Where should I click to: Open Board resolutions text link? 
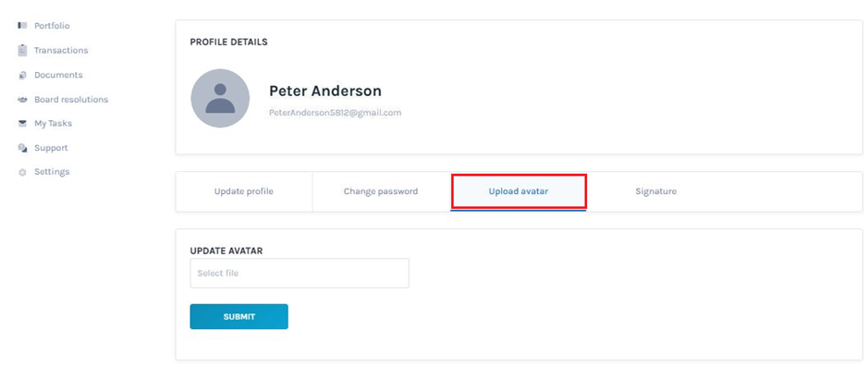tap(71, 100)
